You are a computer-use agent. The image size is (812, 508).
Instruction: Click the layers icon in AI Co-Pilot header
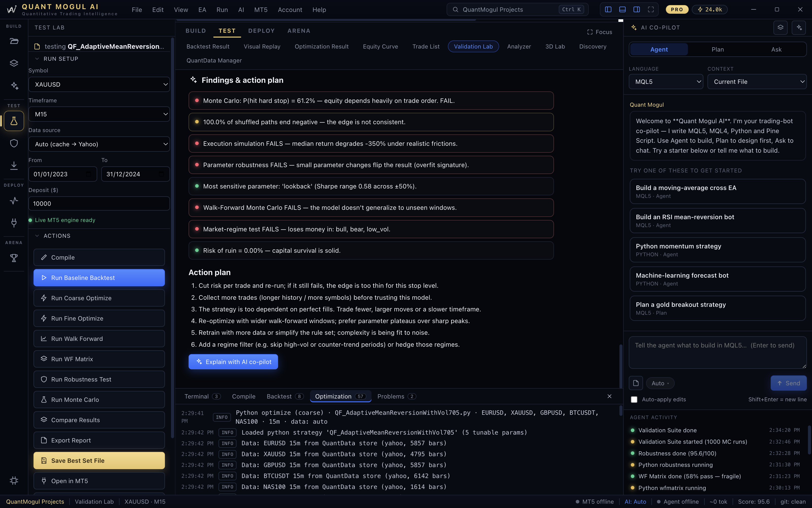click(780, 27)
